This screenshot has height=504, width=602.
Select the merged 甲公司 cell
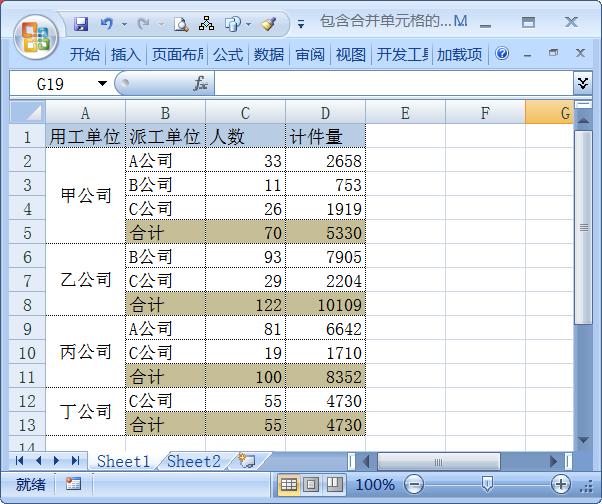(85, 196)
